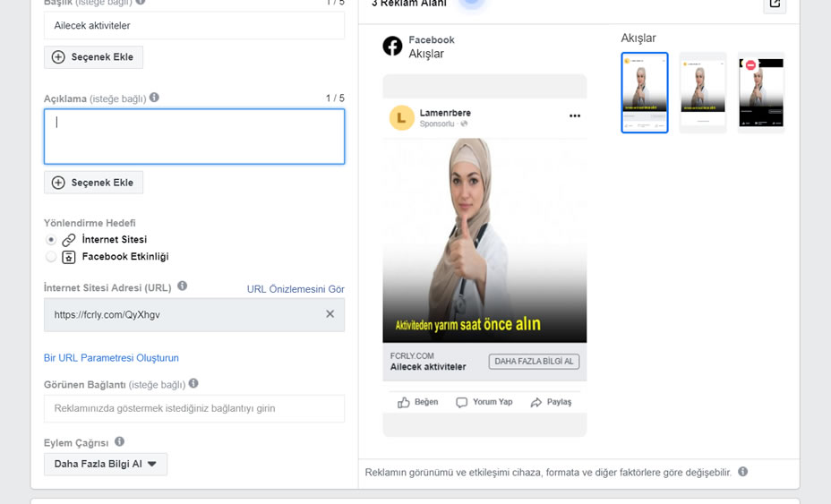This screenshot has height=504, width=831.
Task: Select the second Akışlar placement thumbnail
Action: (x=703, y=93)
